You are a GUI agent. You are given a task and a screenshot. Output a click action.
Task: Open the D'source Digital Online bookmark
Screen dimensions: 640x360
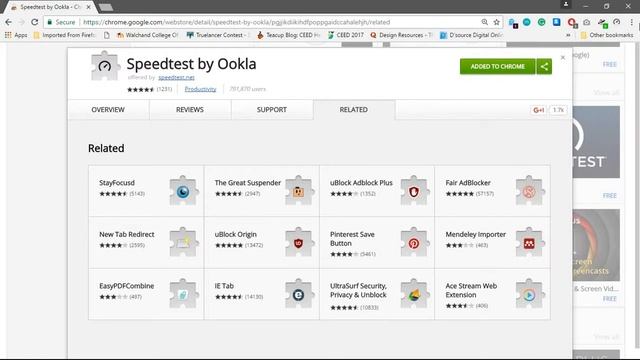click(x=471, y=35)
